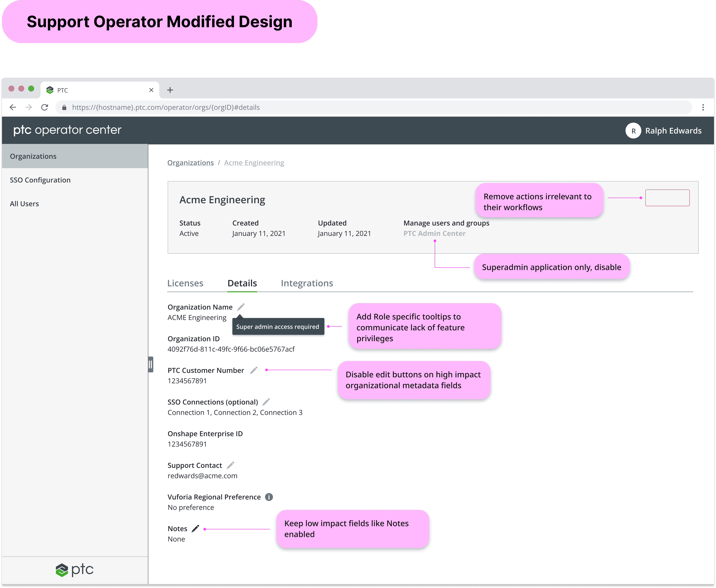Click the PTC Customer Number edit pencil

coord(254,370)
